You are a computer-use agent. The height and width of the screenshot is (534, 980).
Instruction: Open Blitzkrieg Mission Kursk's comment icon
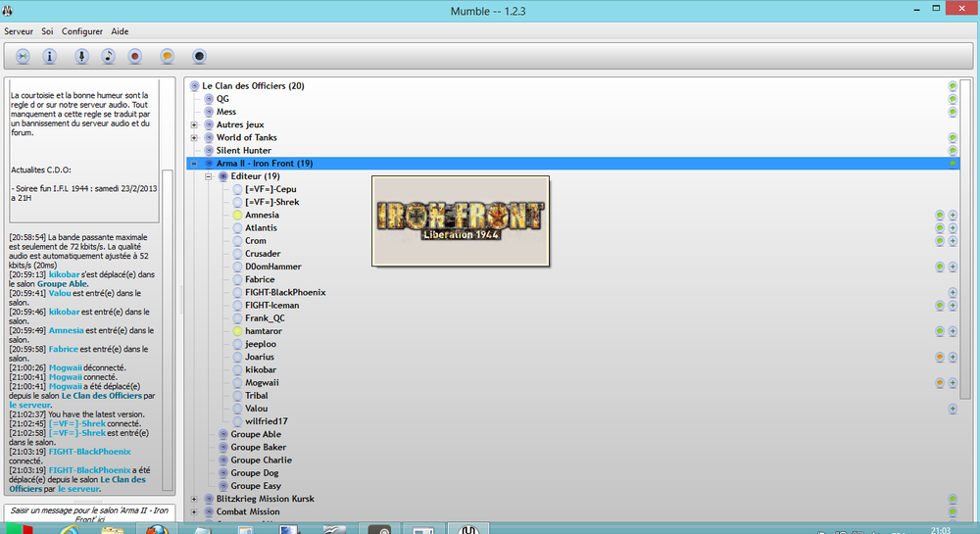(953, 499)
